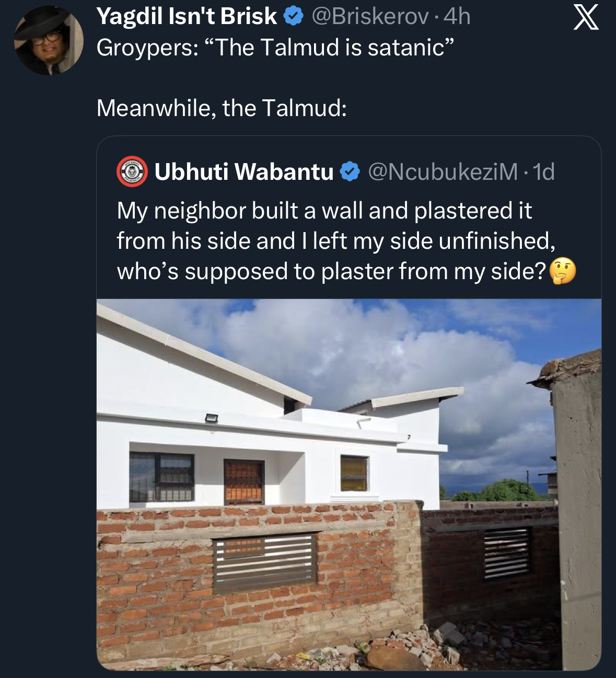Open the Yagdil Isn't Brisk display name
Viewport: 616px width, 678px height.
click(187, 17)
